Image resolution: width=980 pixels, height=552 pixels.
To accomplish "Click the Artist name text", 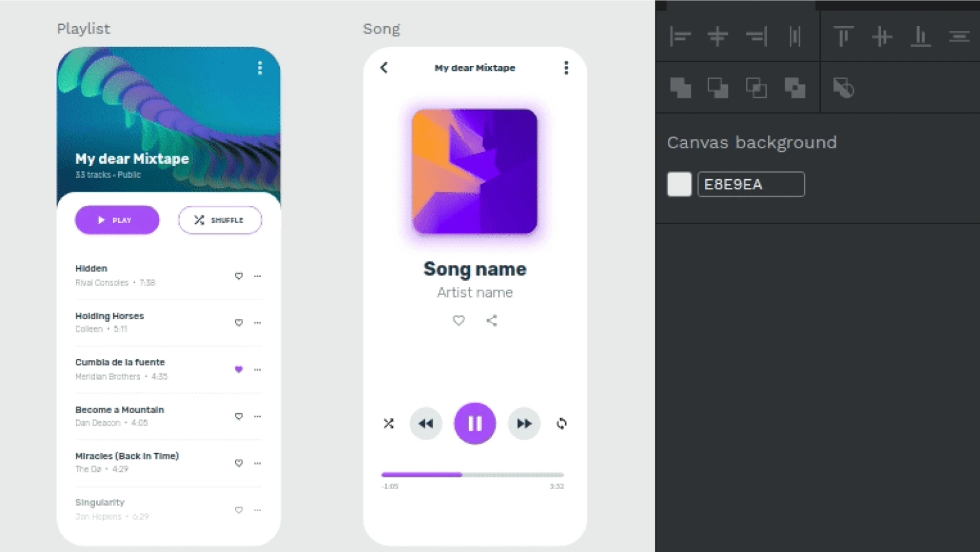I will [x=475, y=292].
